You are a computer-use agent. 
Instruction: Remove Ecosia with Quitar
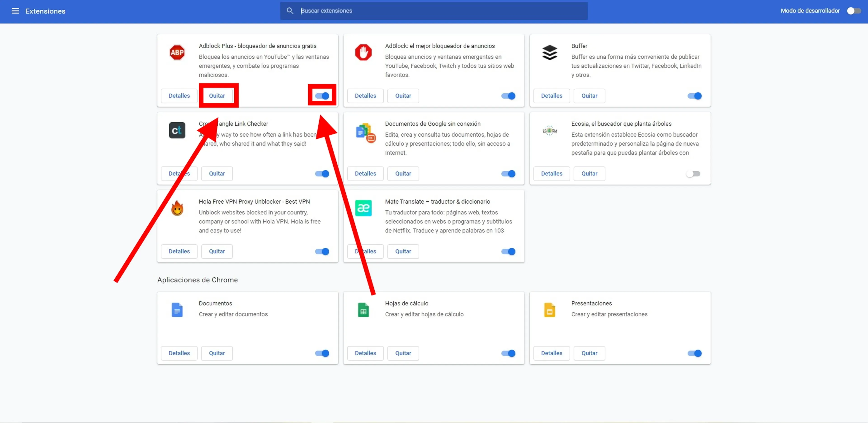click(589, 174)
